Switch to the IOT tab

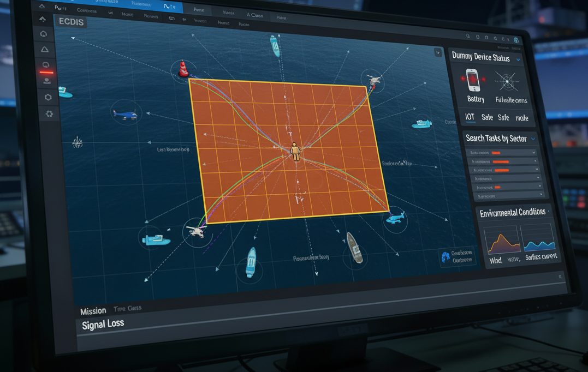tap(470, 117)
